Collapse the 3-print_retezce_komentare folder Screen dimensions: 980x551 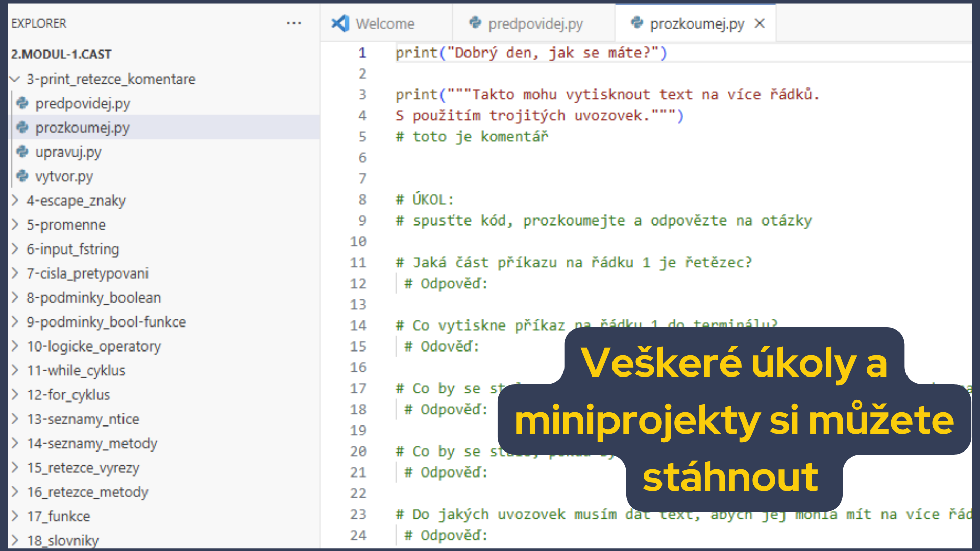[x=15, y=79]
